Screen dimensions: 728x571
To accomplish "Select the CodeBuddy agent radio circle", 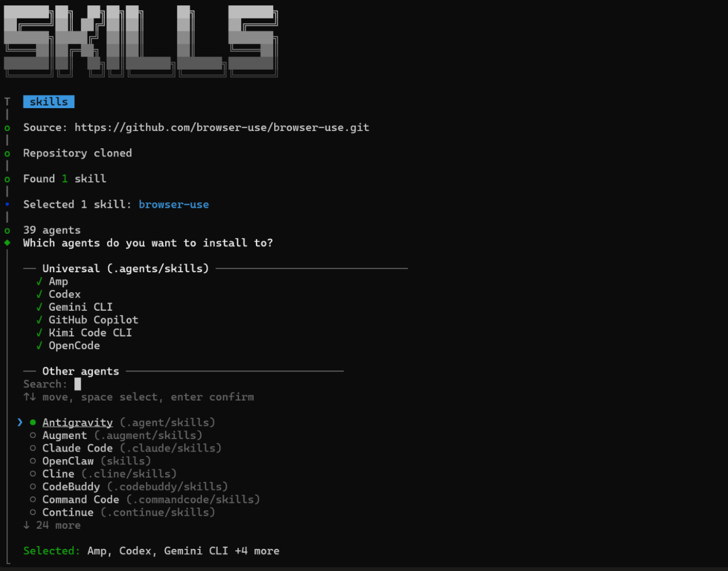I will pos(33,487).
